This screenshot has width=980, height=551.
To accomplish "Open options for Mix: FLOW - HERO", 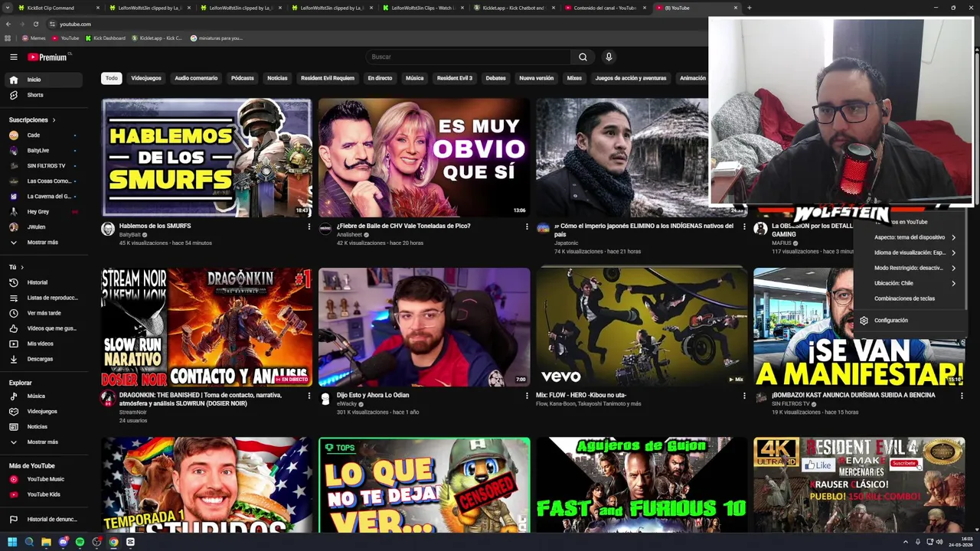I will coord(744,396).
